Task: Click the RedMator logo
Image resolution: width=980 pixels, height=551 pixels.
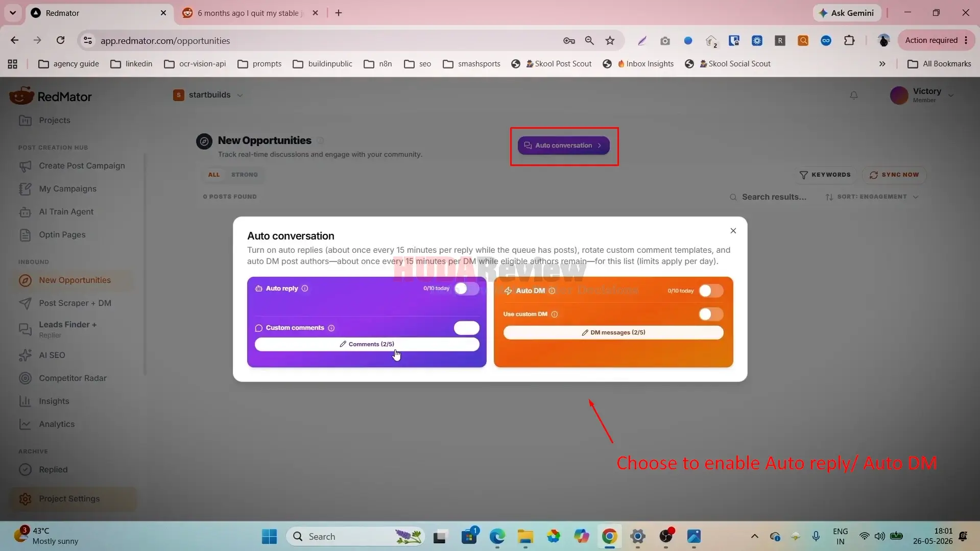Action: (51, 96)
